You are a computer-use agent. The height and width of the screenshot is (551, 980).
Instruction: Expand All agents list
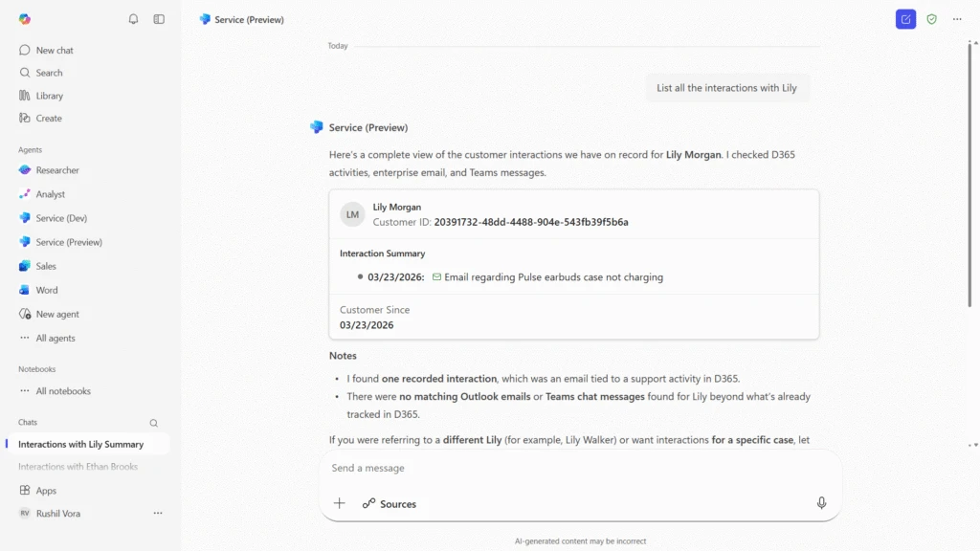tap(55, 338)
